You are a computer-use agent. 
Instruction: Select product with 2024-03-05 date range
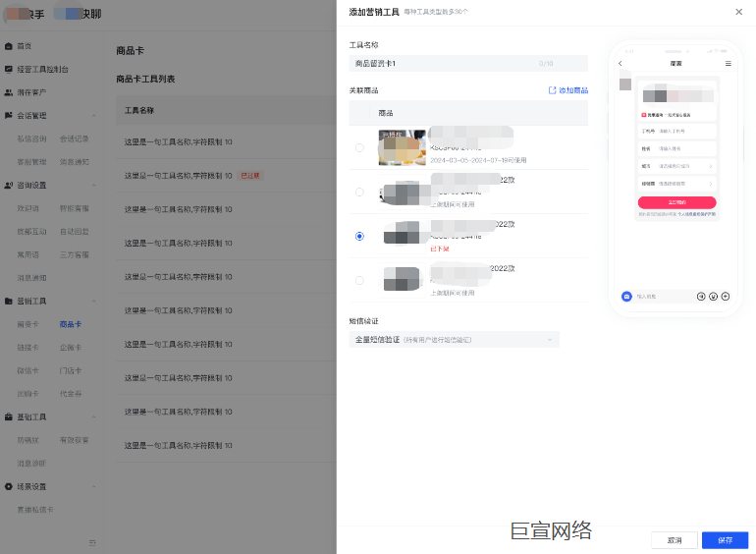(x=359, y=148)
